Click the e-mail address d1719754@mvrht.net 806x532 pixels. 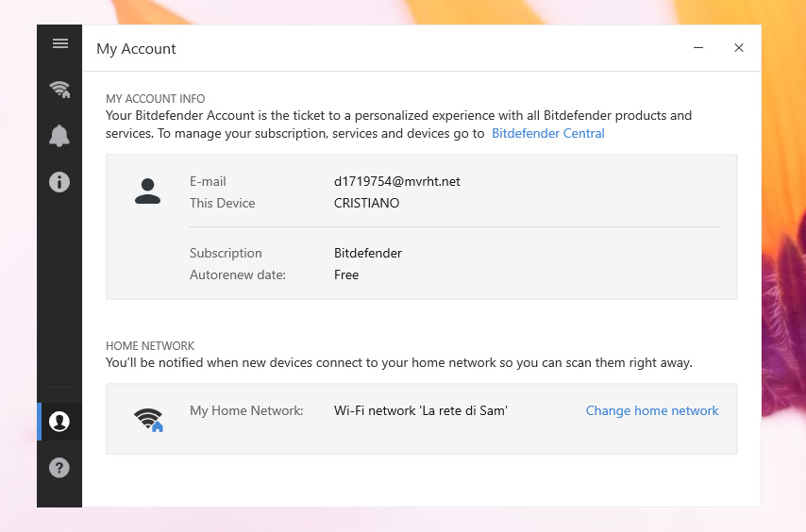397,181
